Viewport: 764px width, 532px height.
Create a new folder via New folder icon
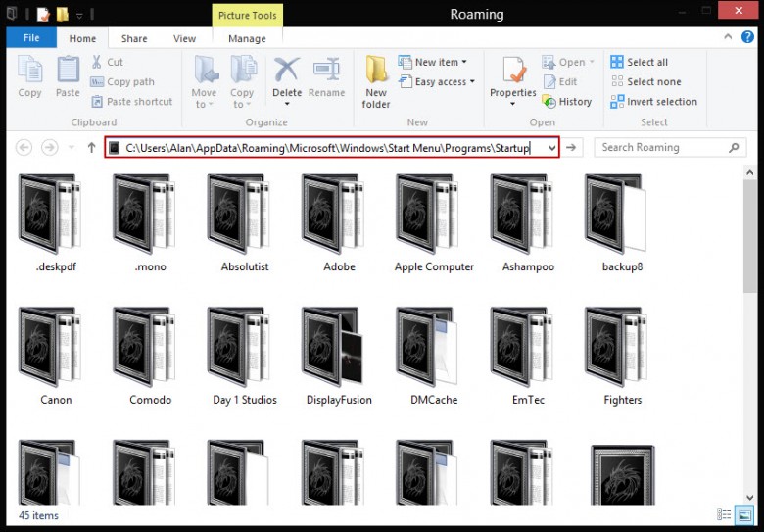coord(376,69)
